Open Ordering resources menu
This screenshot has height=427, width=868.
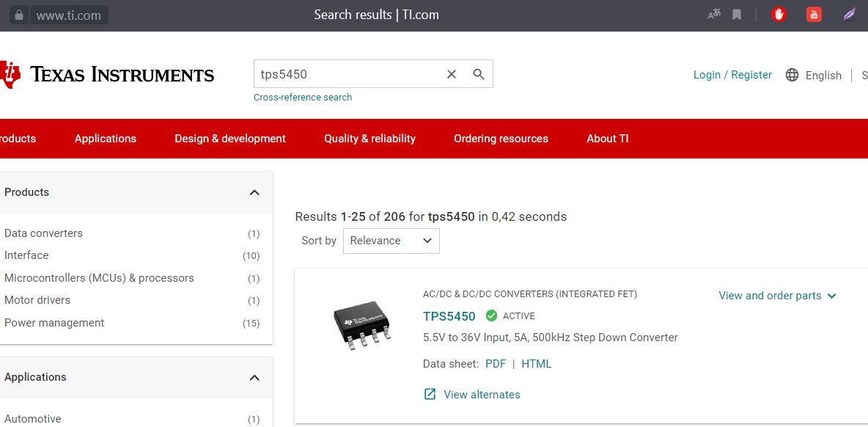tap(501, 139)
